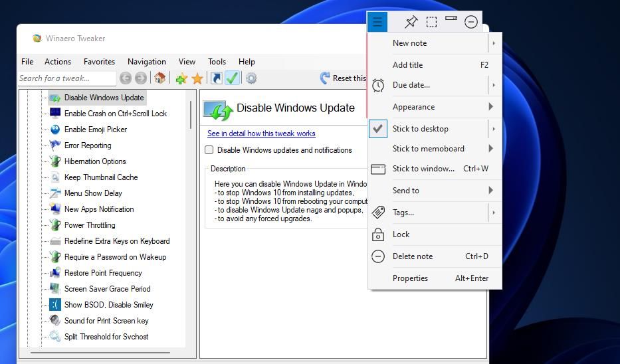This screenshot has width=620, height=364.
Task: Click the Search for a tweak field
Action: 67,78
